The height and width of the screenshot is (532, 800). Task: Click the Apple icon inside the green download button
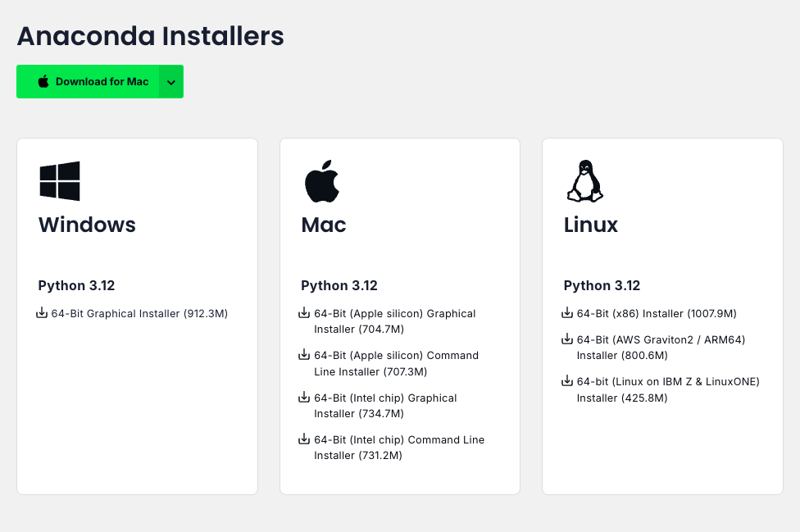click(43, 81)
